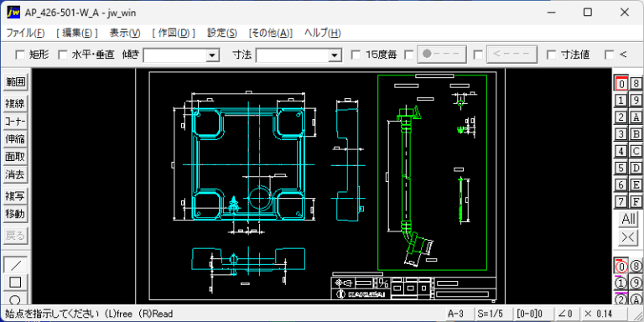Screen dimensions: 644x322
Task: Click the コーナー corner button
Action: pos(15,122)
